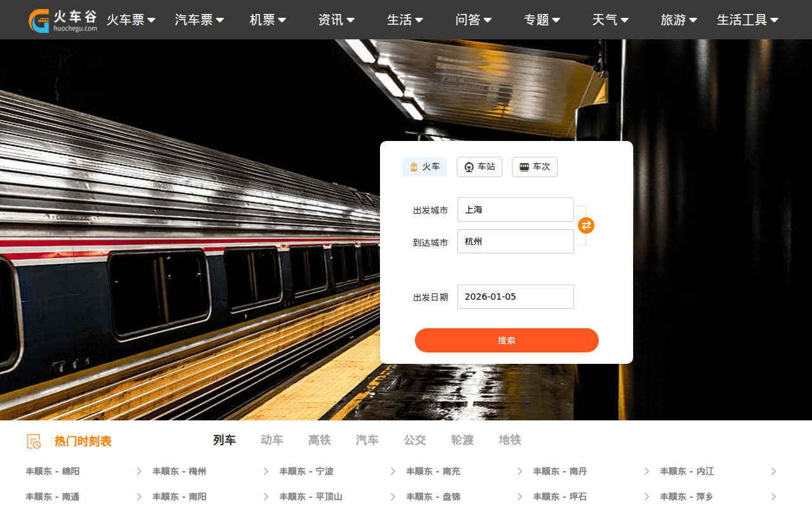Click the arrow icon after 丰顺东 - 绵阳
The width and height of the screenshot is (812, 508).
pyautogui.click(x=138, y=471)
